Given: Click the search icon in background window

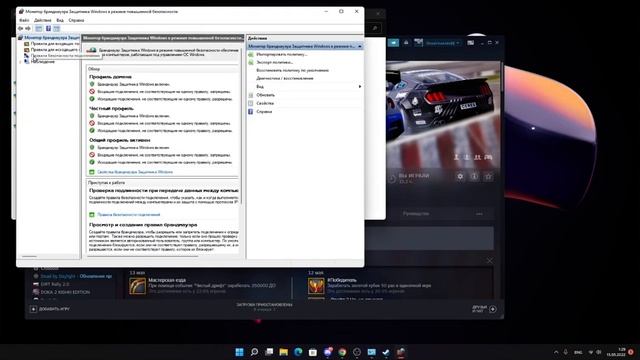Looking at the screenshot, I should click(x=374, y=28).
